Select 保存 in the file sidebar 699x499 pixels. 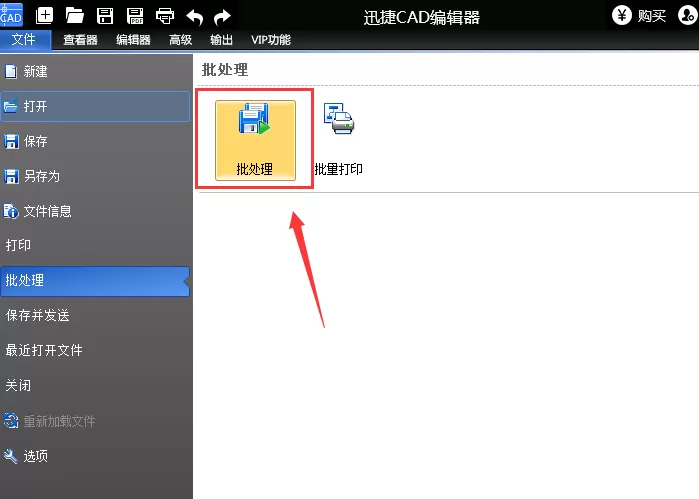[x=95, y=141]
